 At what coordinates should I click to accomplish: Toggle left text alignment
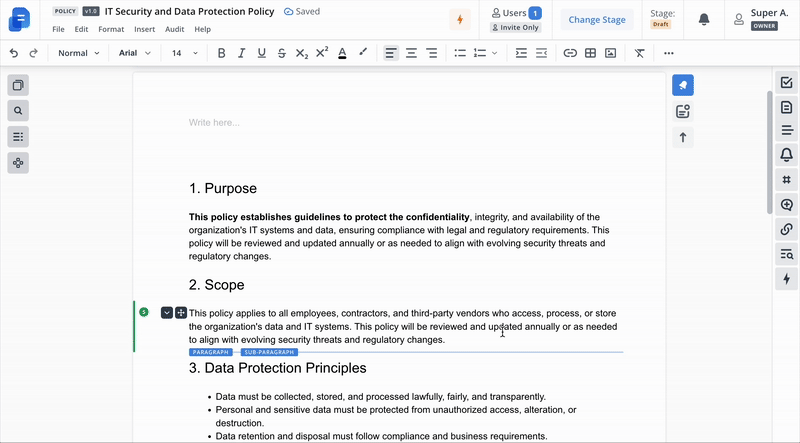pyautogui.click(x=391, y=53)
